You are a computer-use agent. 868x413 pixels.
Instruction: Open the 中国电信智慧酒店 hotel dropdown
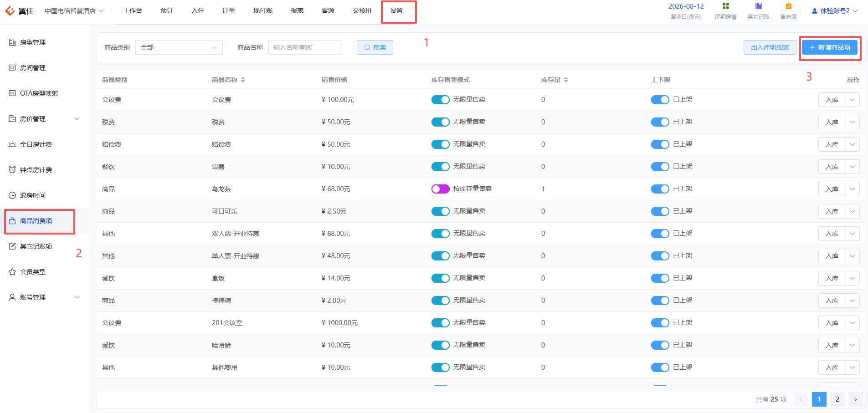click(x=74, y=11)
